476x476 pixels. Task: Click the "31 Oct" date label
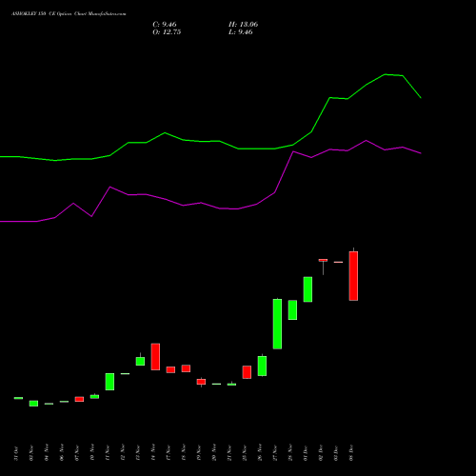pos(16,453)
